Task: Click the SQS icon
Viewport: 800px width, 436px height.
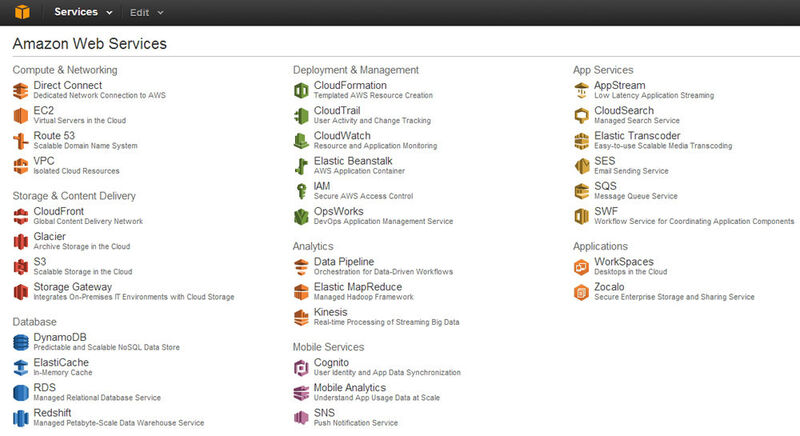Action: (x=581, y=191)
